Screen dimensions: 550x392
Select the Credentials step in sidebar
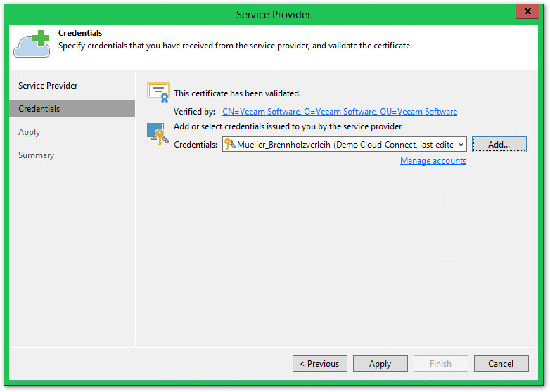[x=39, y=109]
